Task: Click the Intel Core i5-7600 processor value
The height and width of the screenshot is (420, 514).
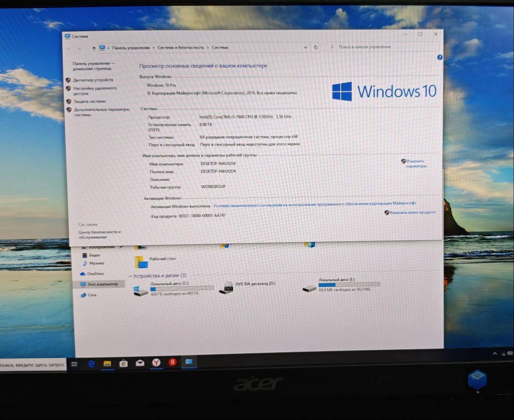Action: (x=245, y=117)
